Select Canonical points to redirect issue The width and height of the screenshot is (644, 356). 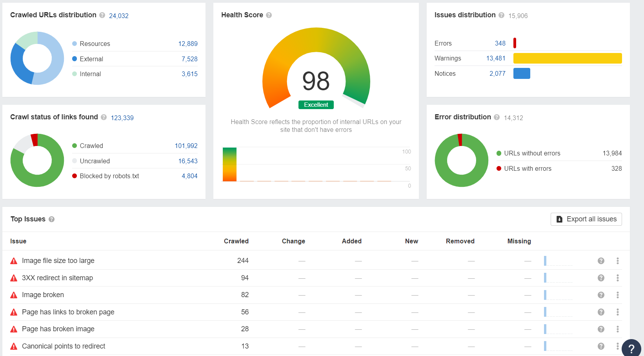[64, 346]
